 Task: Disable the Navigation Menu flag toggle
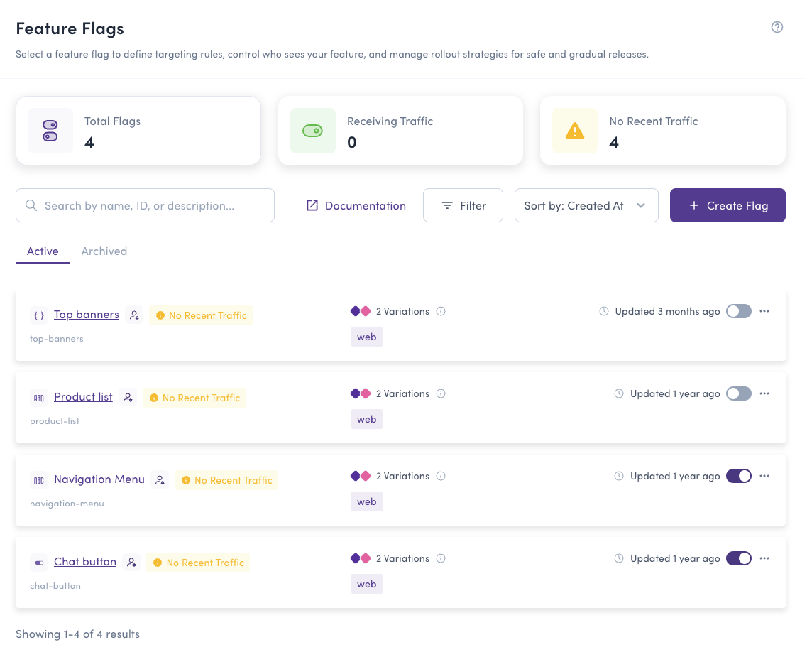[x=738, y=476]
